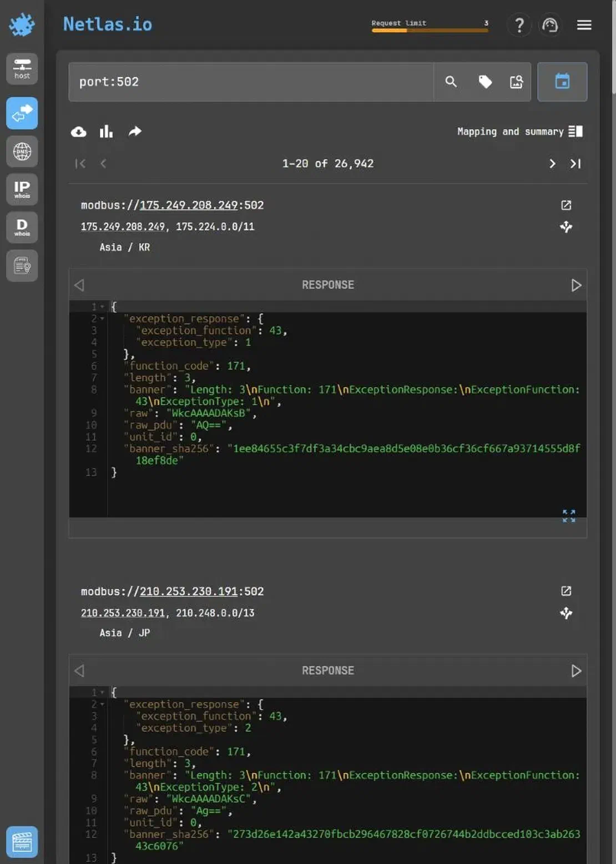The image size is (616, 864).
Task: Open the calendar date picker button
Action: (x=562, y=82)
